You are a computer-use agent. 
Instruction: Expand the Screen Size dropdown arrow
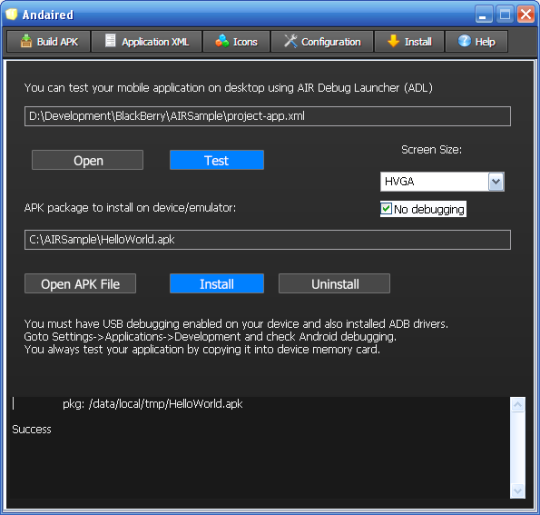coord(496,181)
